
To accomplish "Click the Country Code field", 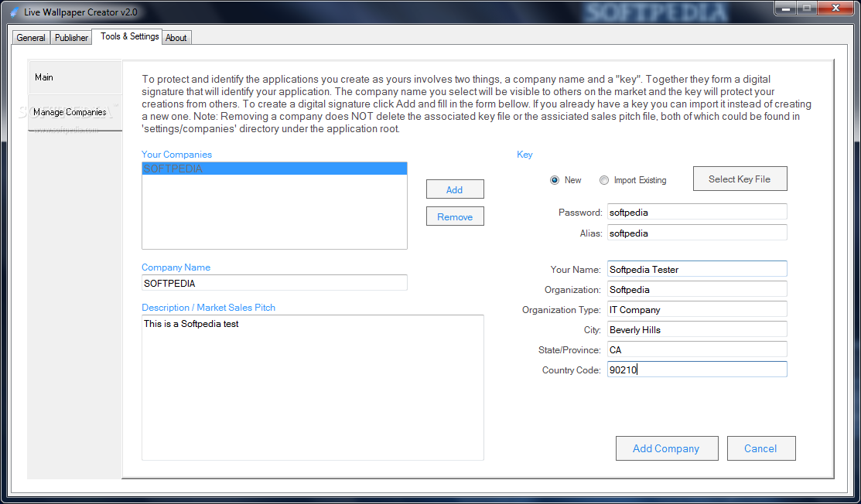I will pos(697,369).
